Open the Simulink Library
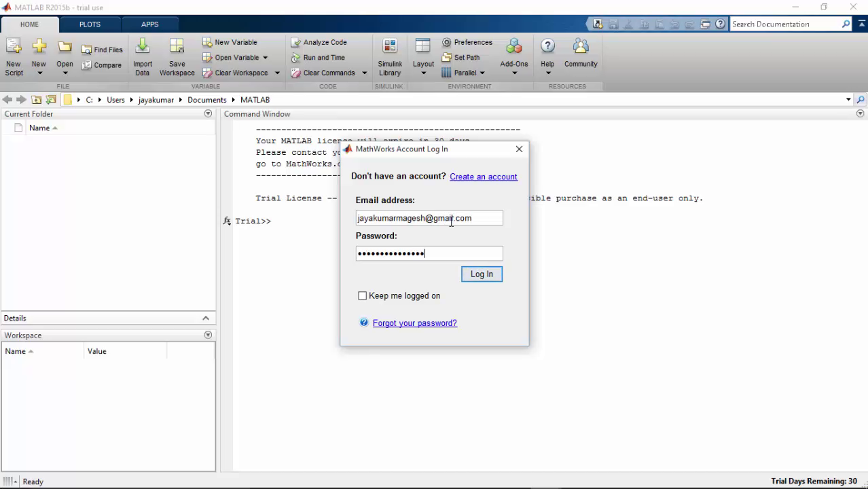 pyautogui.click(x=390, y=58)
